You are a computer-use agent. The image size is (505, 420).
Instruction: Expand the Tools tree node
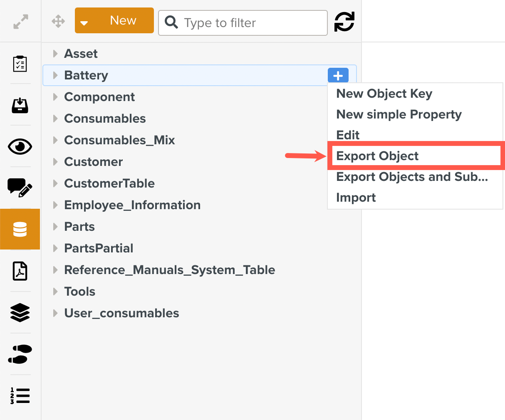(55, 292)
